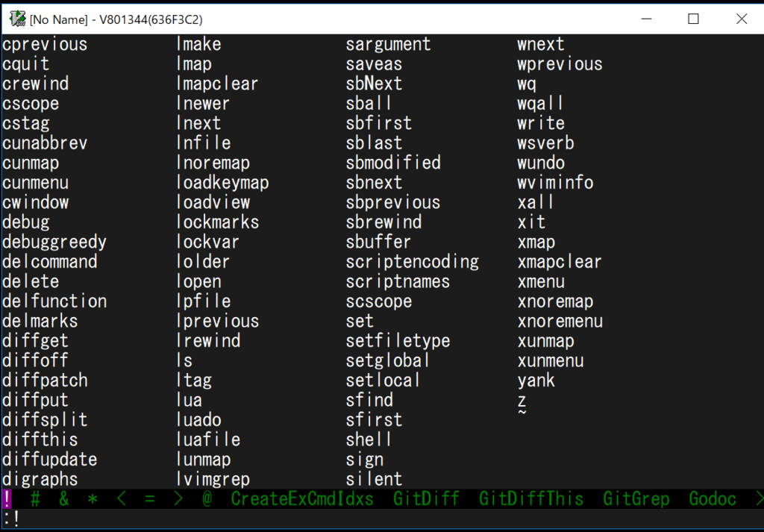Click the word 'delfunction'

click(54, 301)
